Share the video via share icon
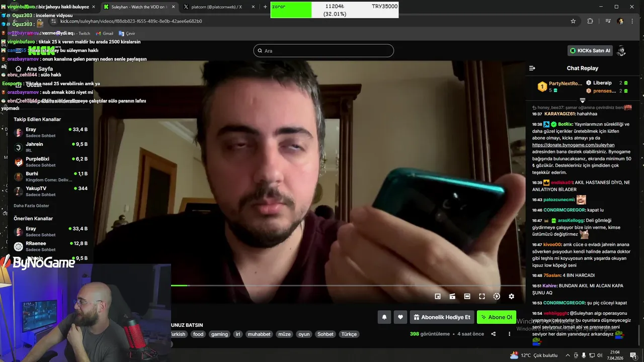This screenshot has width=644, height=362. [493, 334]
